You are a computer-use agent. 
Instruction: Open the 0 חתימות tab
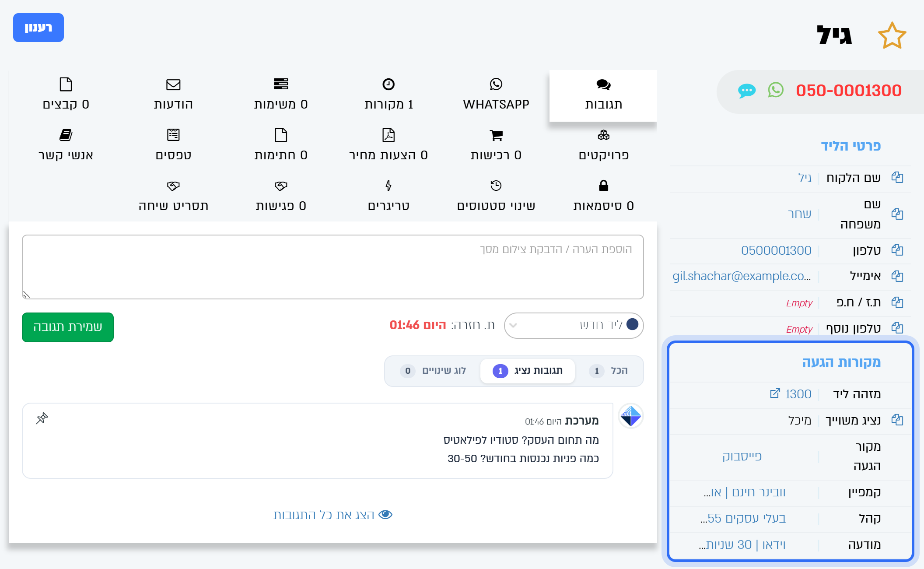click(281, 146)
